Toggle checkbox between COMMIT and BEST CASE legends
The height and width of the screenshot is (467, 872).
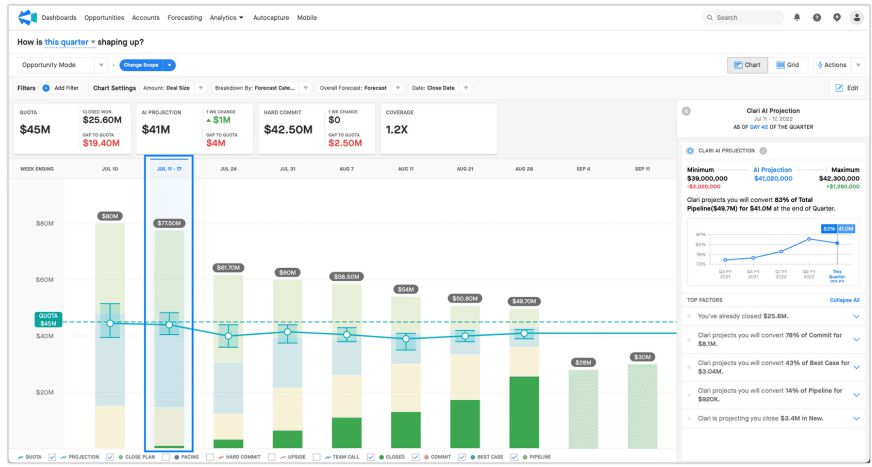[462, 457]
